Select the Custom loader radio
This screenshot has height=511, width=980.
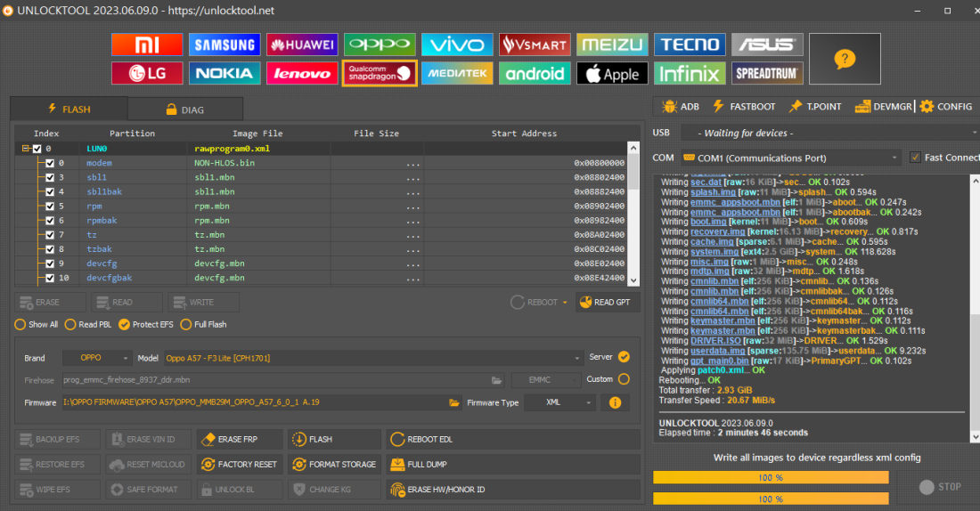624,379
